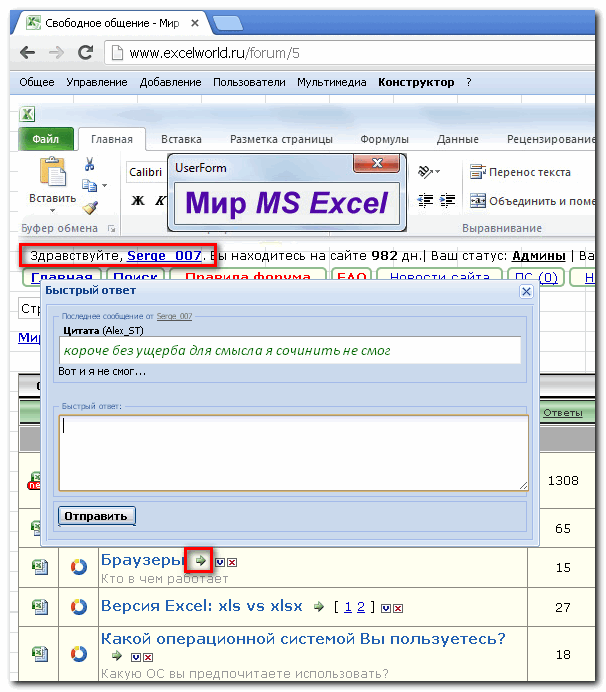Open the Пользователи admin menu
This screenshot has width=606, height=692.
(x=249, y=82)
